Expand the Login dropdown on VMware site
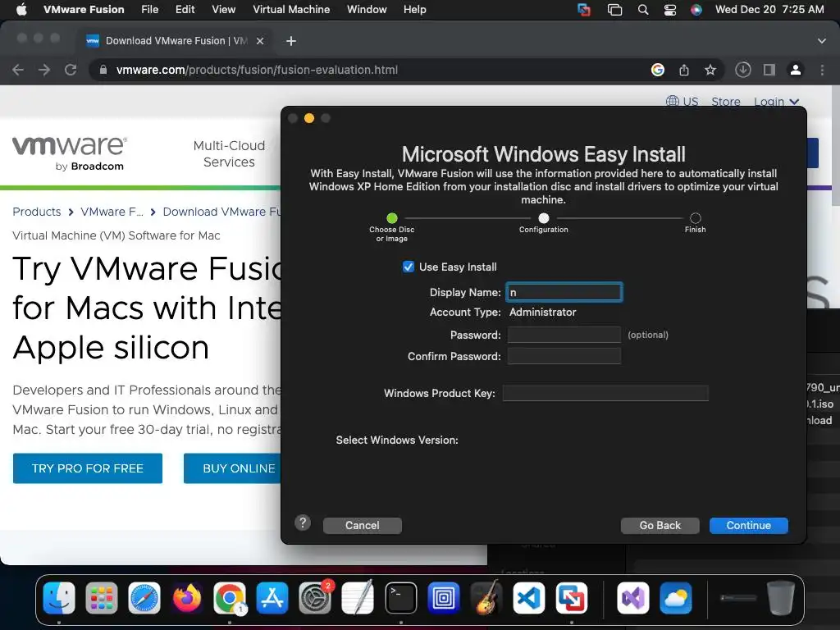This screenshot has width=840, height=630. (x=776, y=102)
